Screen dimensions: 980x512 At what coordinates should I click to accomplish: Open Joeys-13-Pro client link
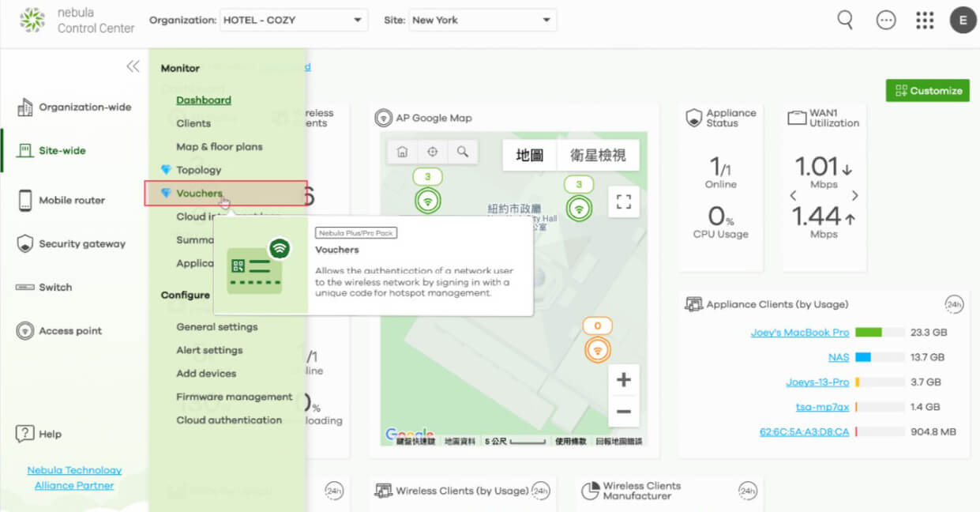pyautogui.click(x=817, y=382)
